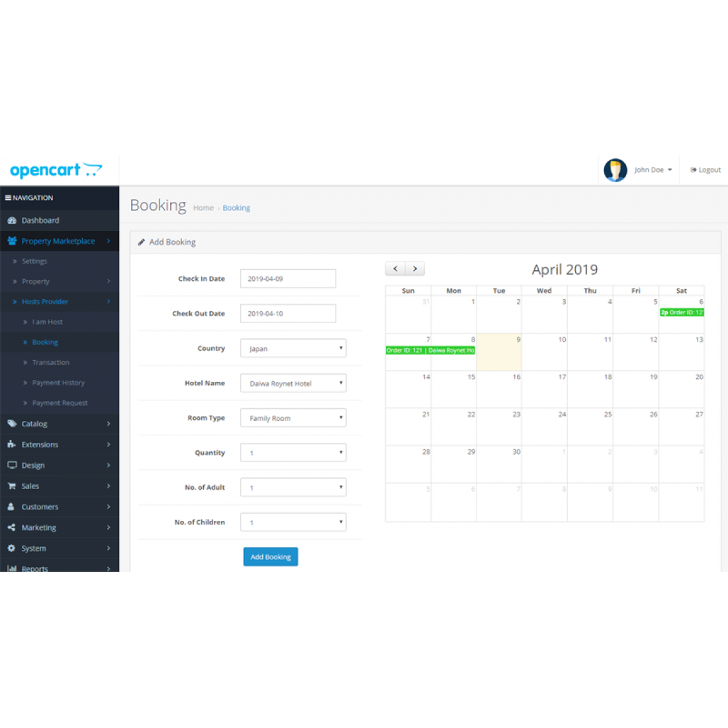Click the Check In Date field

pyautogui.click(x=288, y=279)
